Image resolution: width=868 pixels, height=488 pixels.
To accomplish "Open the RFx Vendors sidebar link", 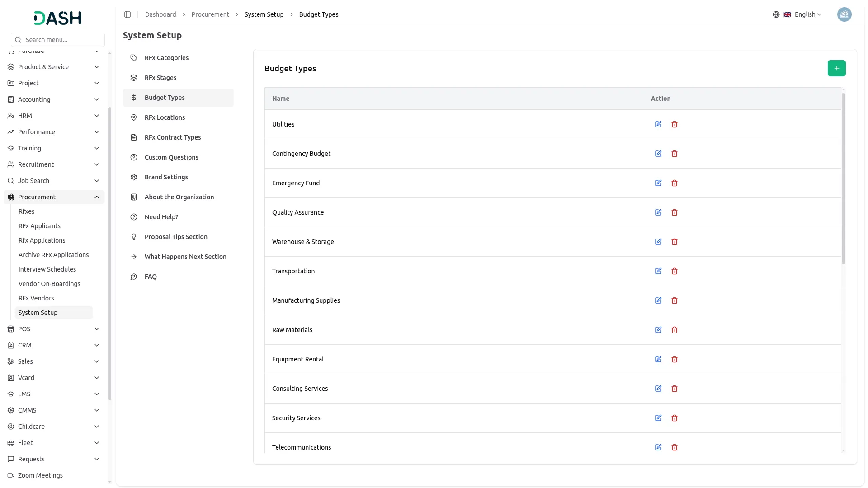I will click(36, 298).
